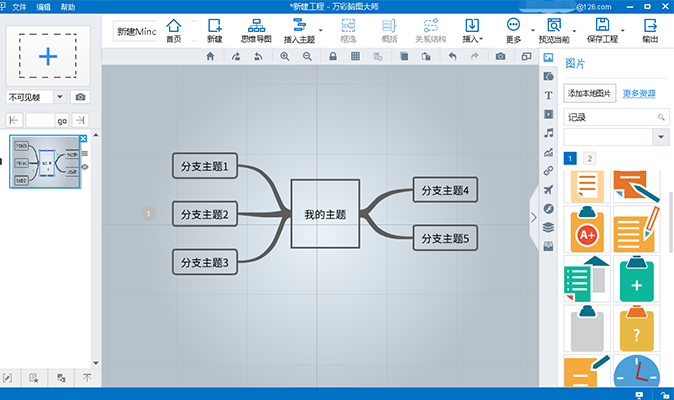Toggle eye visibility icon beside slide thumbnail
The height and width of the screenshot is (400, 674).
(x=84, y=167)
